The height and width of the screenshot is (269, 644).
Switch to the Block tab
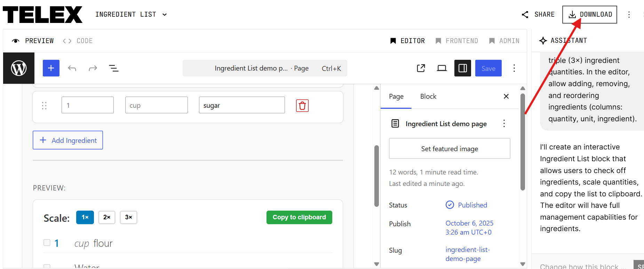click(428, 97)
